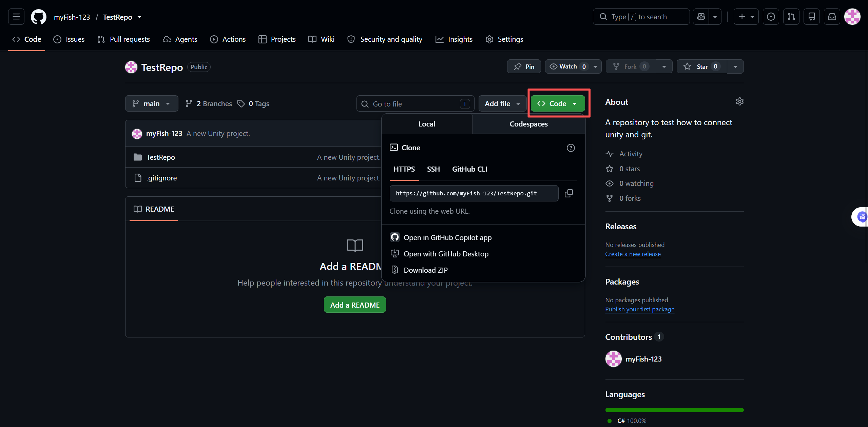868x427 pixels.
Task: Select the HTTPS clone option
Action: click(x=404, y=169)
